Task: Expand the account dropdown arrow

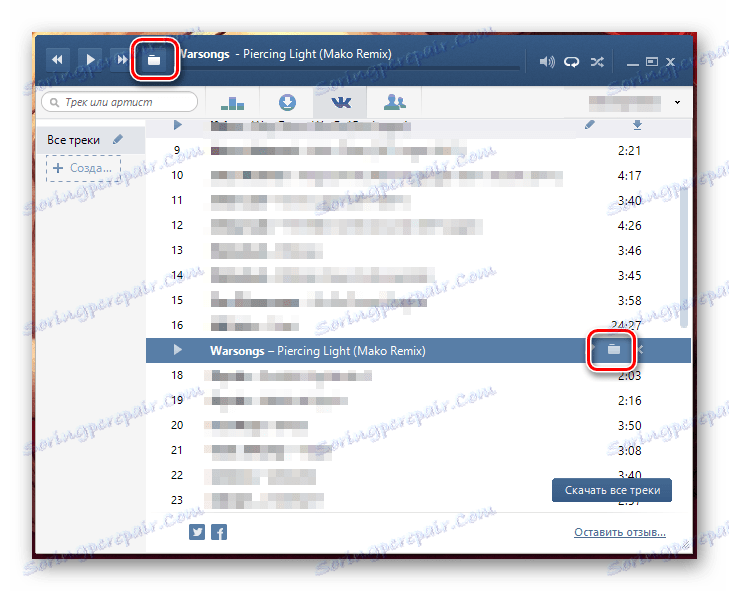Action: click(677, 102)
